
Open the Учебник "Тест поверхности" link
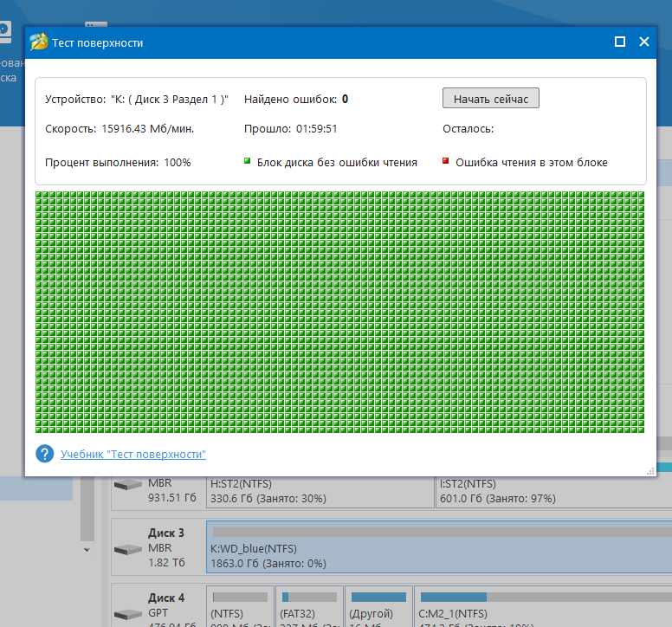[132, 455]
